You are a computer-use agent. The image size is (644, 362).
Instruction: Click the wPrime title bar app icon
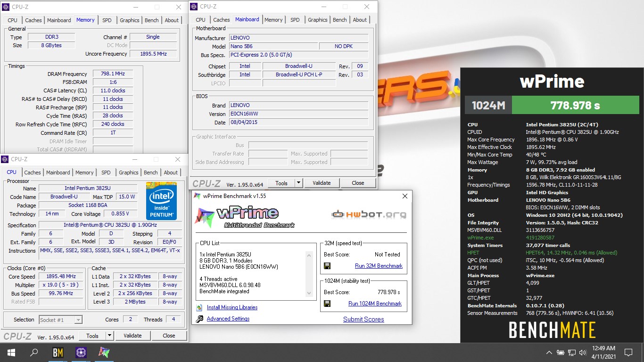click(x=198, y=196)
